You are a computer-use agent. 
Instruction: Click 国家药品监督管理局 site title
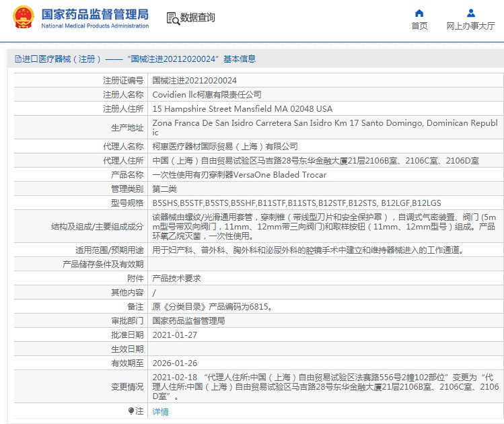[95, 14]
